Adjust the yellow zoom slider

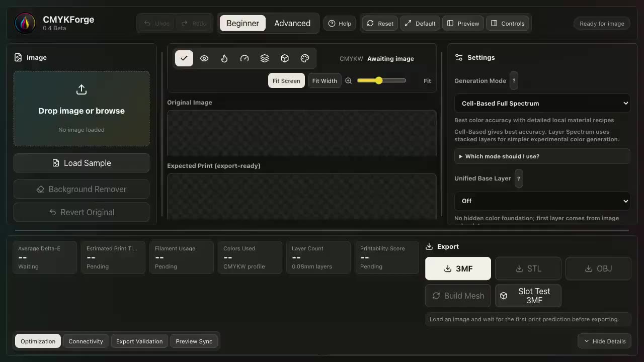click(x=381, y=80)
